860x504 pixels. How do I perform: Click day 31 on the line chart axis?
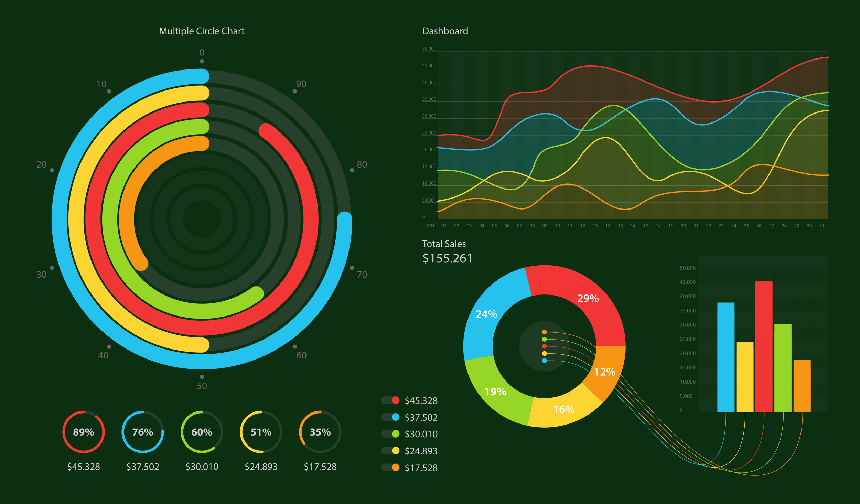pos(822,226)
